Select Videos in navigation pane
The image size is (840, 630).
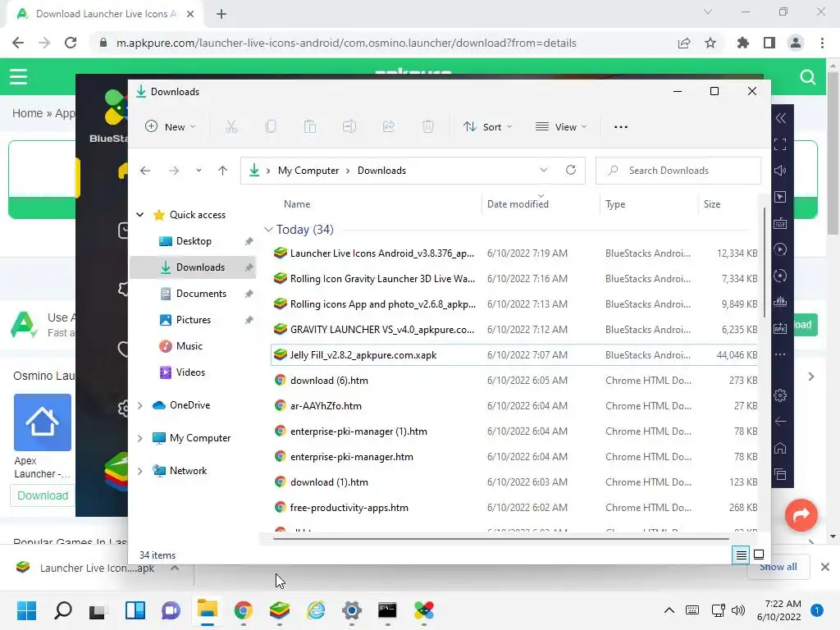194,372
